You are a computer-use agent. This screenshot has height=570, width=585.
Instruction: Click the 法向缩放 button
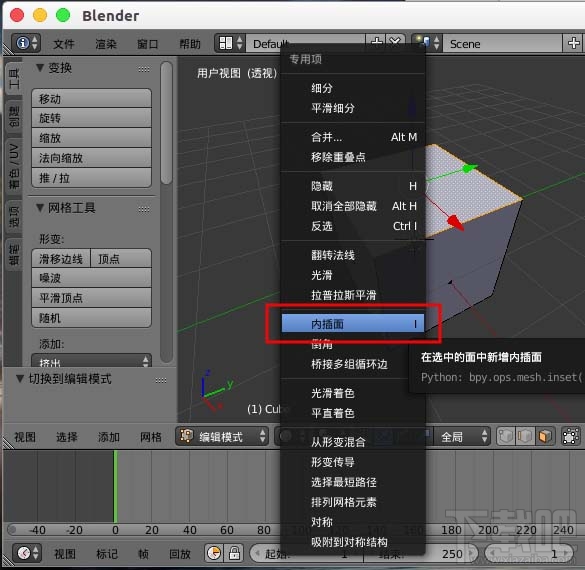91,158
